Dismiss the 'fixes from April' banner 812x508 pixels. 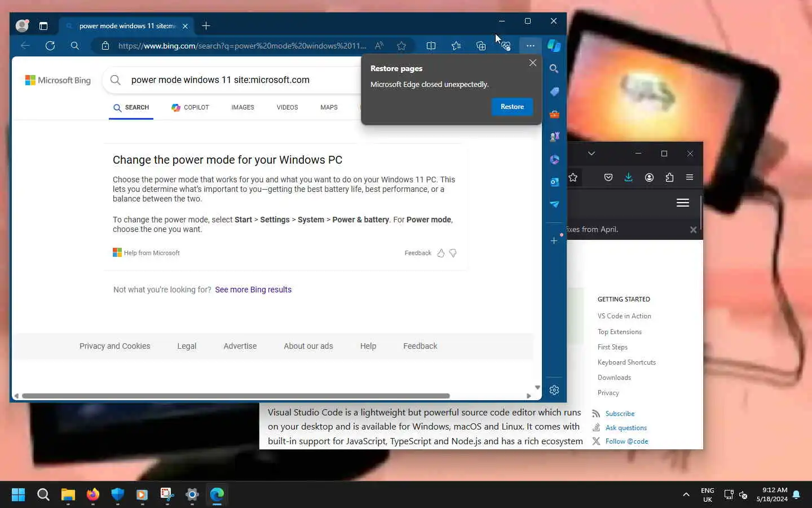pyautogui.click(x=693, y=230)
